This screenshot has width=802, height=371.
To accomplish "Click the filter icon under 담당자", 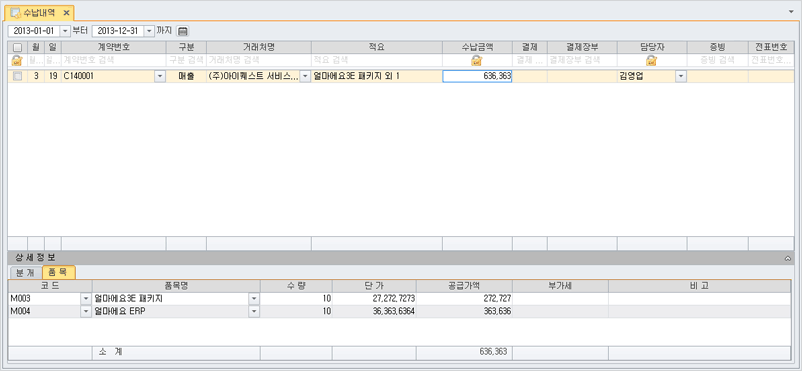I will pos(652,60).
